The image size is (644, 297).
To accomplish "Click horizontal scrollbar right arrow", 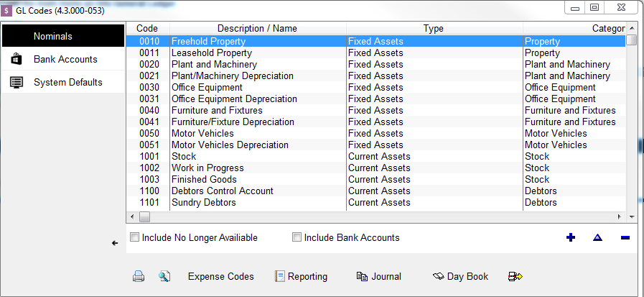I will 620,216.
